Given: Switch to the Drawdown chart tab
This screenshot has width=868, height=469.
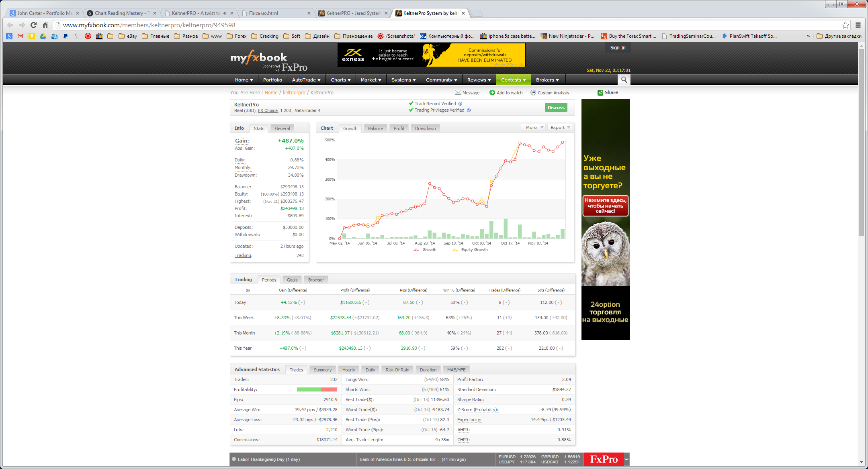Looking at the screenshot, I should tap(425, 128).
